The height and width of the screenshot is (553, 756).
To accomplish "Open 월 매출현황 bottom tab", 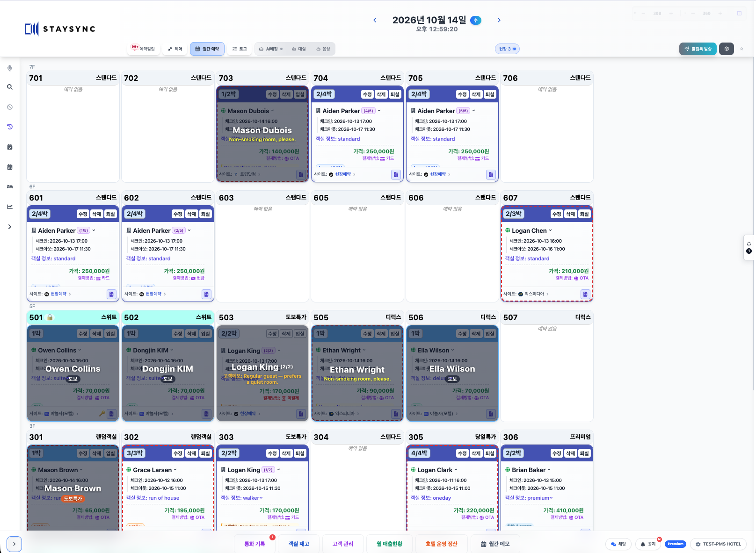I will [389, 544].
